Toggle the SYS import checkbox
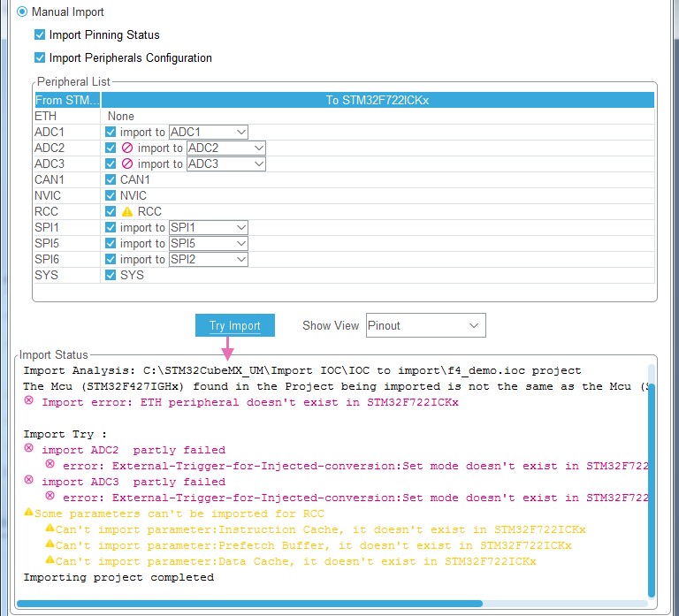679x616 pixels. pos(111,275)
